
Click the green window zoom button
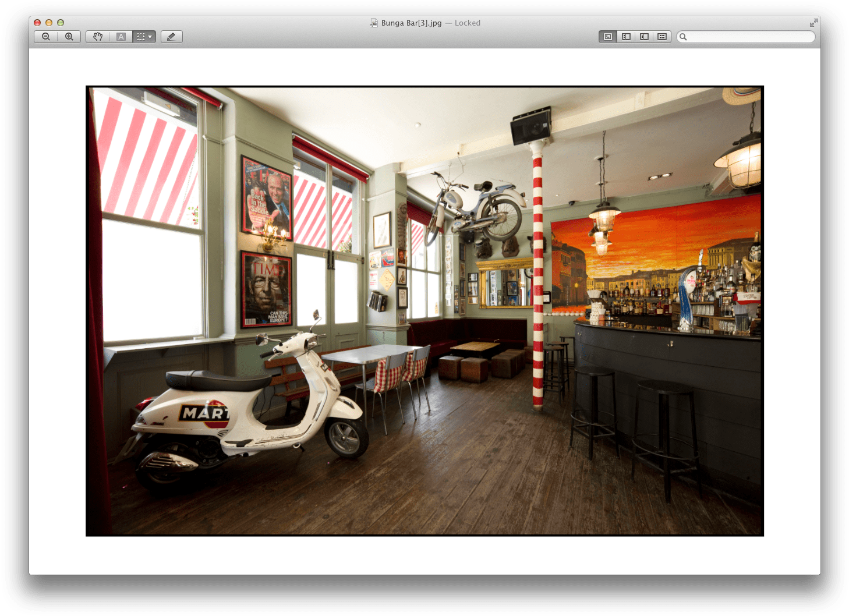tap(61, 22)
